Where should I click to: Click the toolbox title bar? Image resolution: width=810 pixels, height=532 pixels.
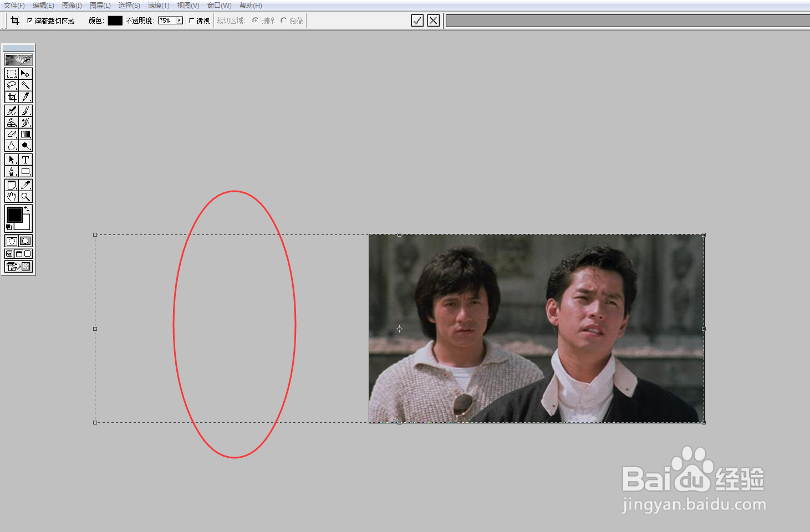[x=18, y=48]
